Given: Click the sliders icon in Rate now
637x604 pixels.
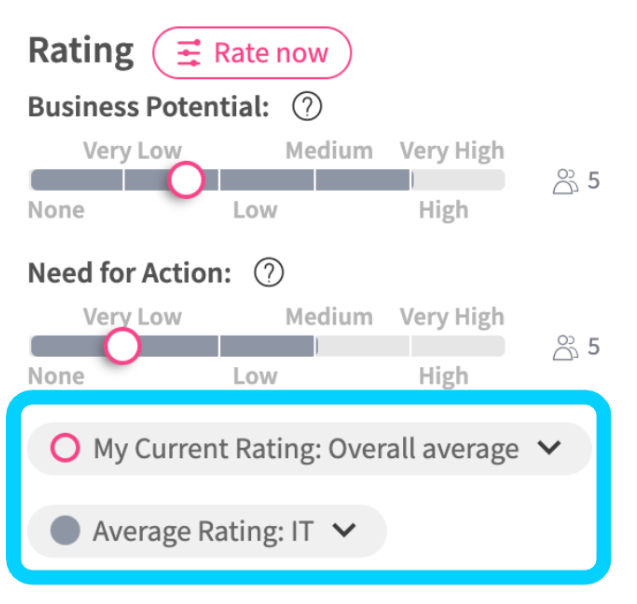Looking at the screenshot, I should click(x=189, y=53).
